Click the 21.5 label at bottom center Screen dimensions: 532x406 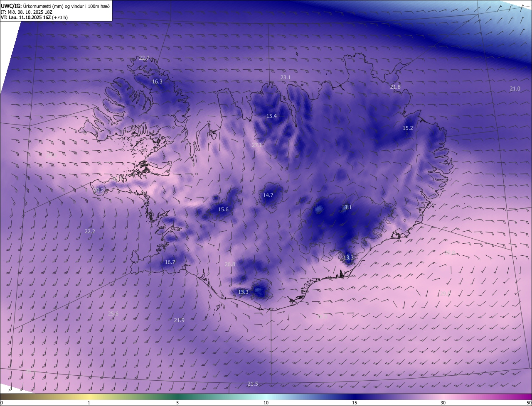click(x=253, y=384)
